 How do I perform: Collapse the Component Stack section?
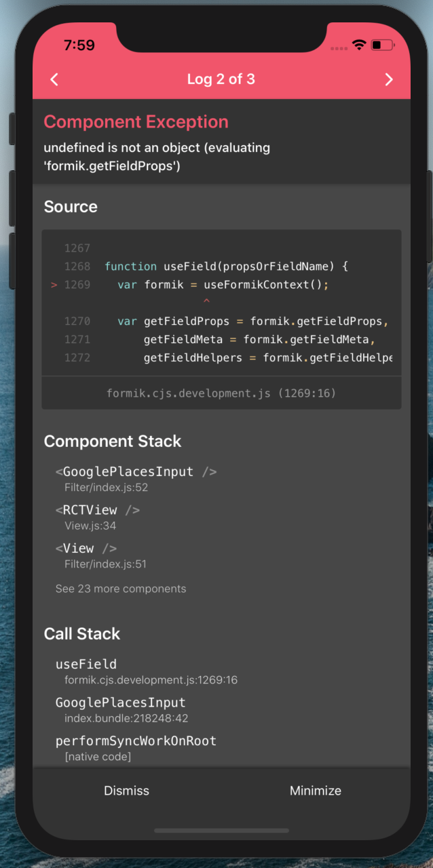[113, 441]
